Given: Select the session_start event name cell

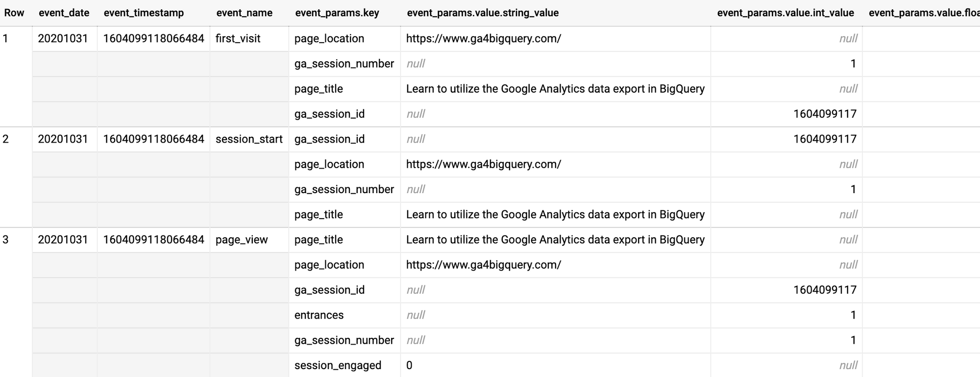Looking at the screenshot, I should (x=249, y=139).
